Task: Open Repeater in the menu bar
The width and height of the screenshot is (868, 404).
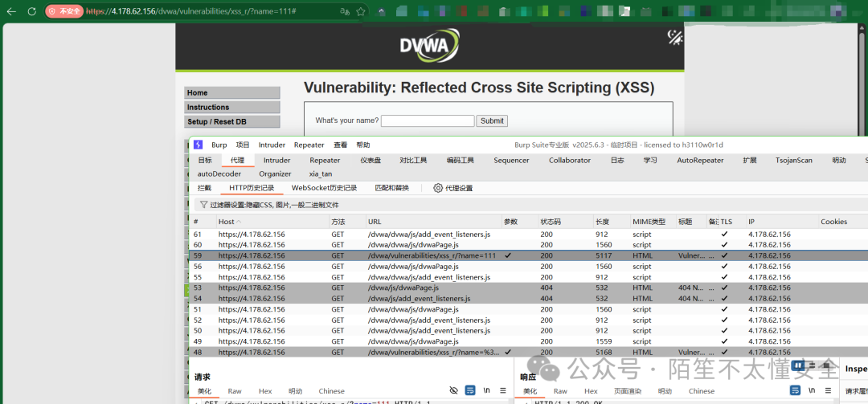Action: point(309,145)
